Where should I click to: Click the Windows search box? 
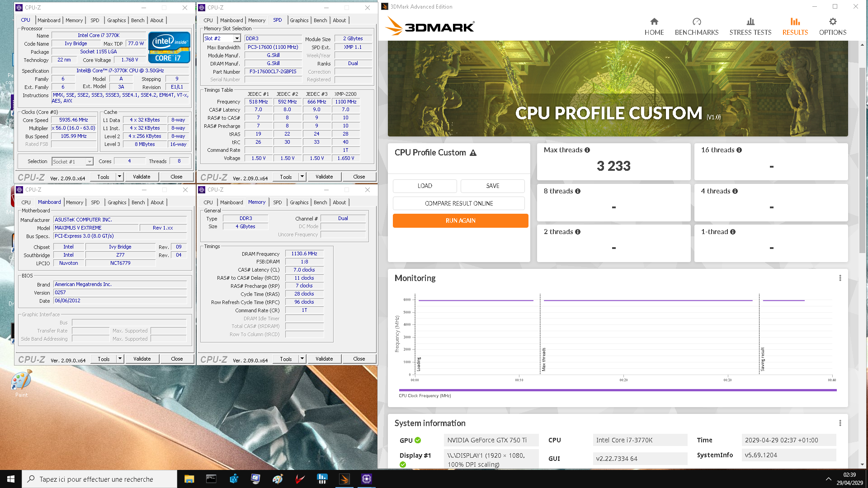tap(99, 479)
